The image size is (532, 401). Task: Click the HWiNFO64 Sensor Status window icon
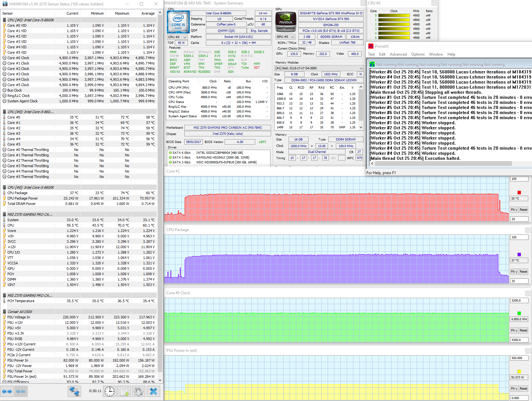coord(5,4)
